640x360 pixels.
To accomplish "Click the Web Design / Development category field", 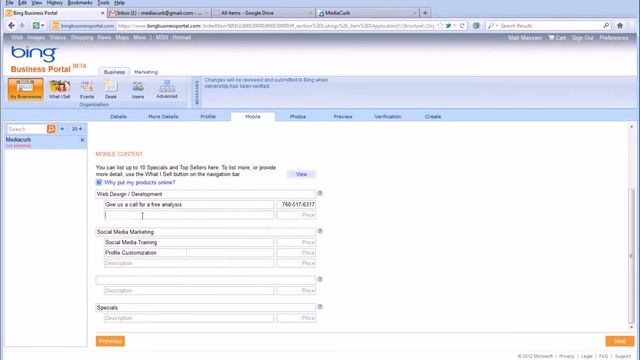I will click(205, 194).
